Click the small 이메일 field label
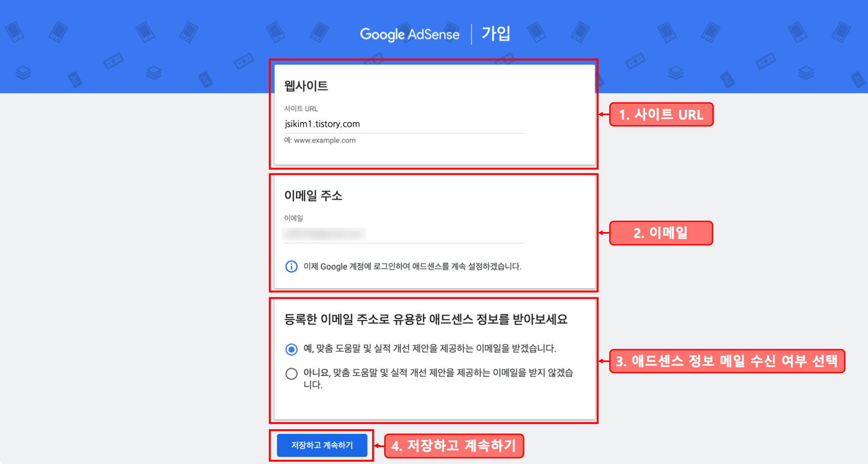 coord(293,218)
